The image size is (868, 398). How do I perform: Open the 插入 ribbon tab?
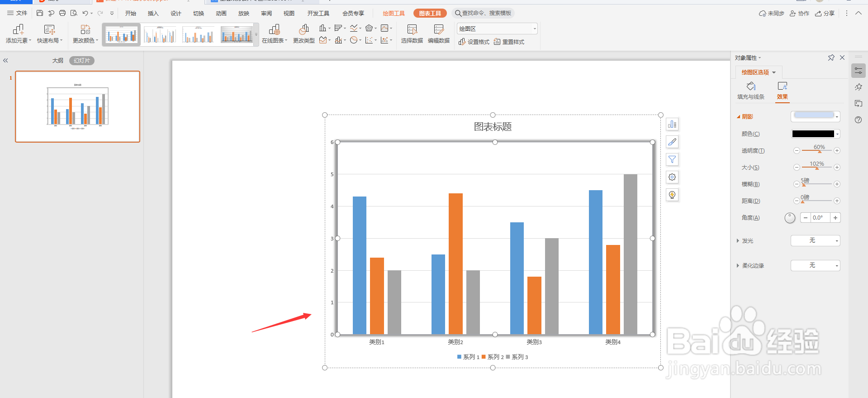point(153,13)
